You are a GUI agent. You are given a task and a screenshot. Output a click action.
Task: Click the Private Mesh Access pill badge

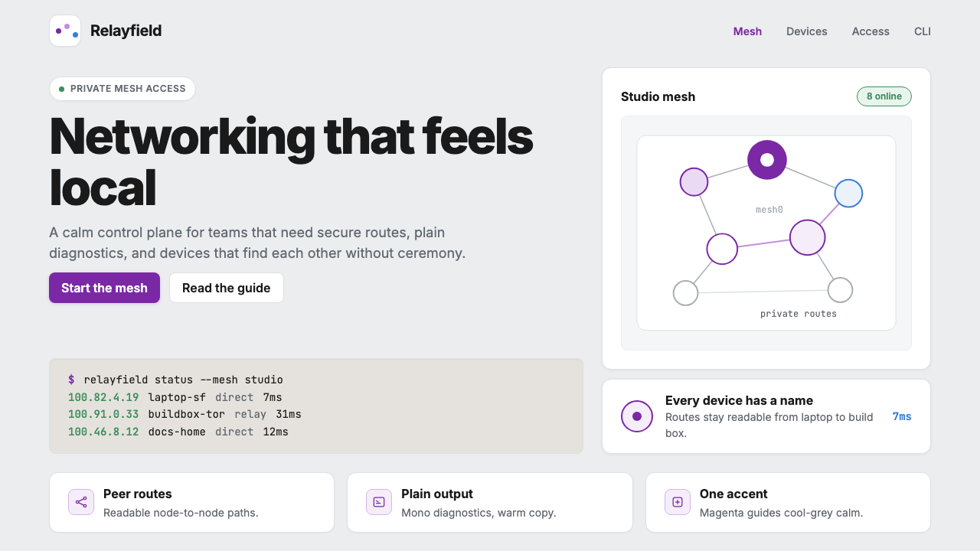(x=122, y=89)
